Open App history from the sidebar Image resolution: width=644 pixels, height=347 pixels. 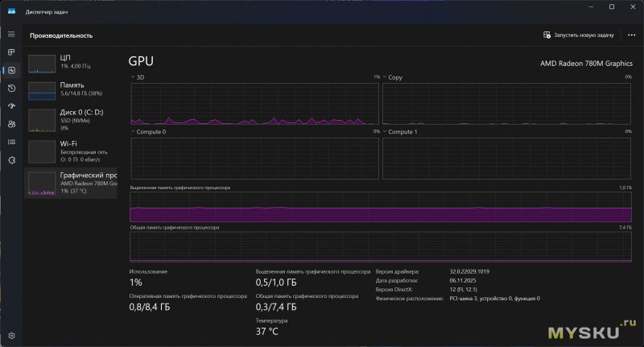click(x=11, y=89)
